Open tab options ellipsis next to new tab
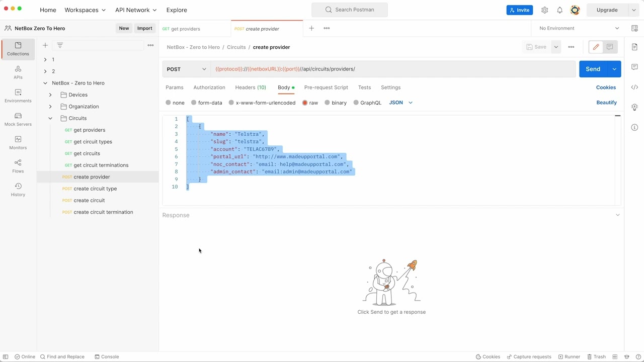Screen dimensions: 644x362 [x=327, y=28]
